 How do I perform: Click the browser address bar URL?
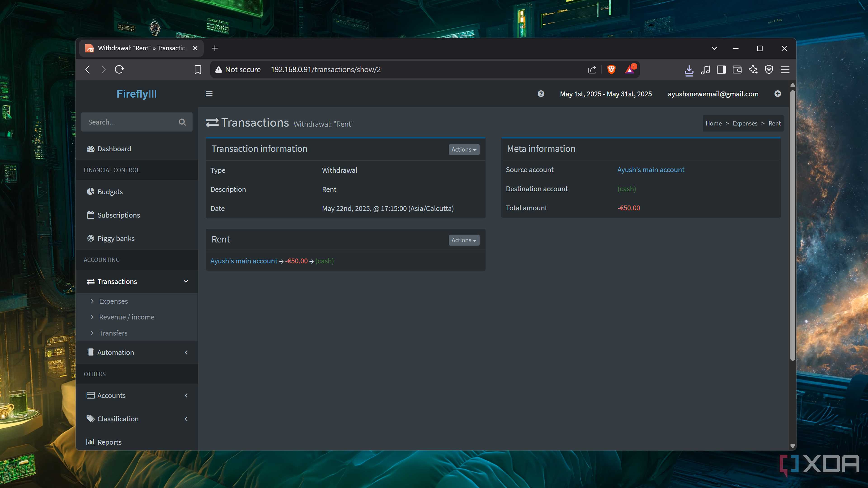pyautogui.click(x=325, y=69)
